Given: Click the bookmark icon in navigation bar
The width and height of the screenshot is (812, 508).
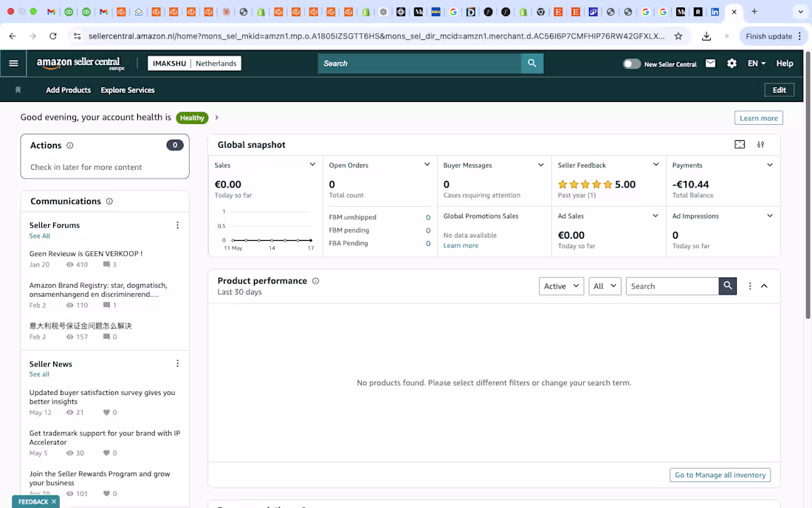Looking at the screenshot, I should 18,90.
